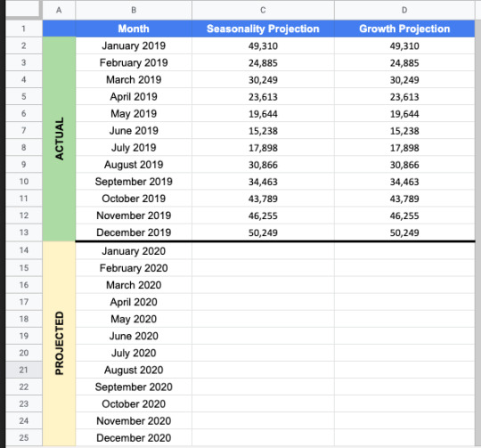This screenshot has height=448, width=481.
Task: Click Growth value 34,463 in column D
Action: coord(404,182)
